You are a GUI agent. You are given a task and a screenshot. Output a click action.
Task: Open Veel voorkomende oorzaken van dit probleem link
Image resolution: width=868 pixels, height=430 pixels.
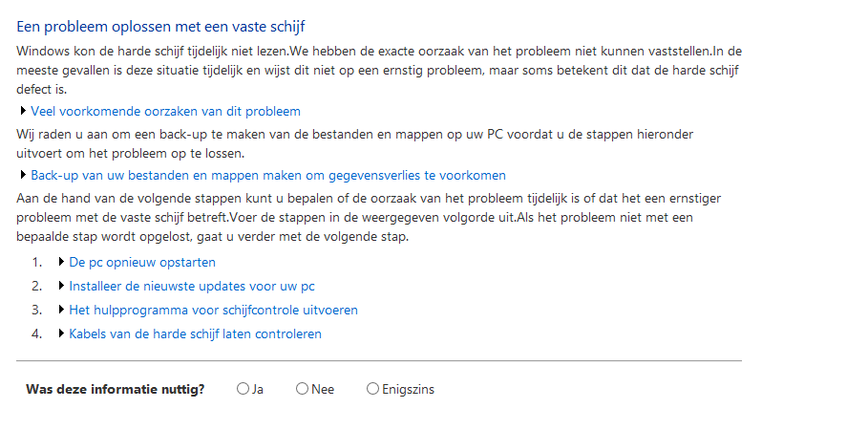165,112
